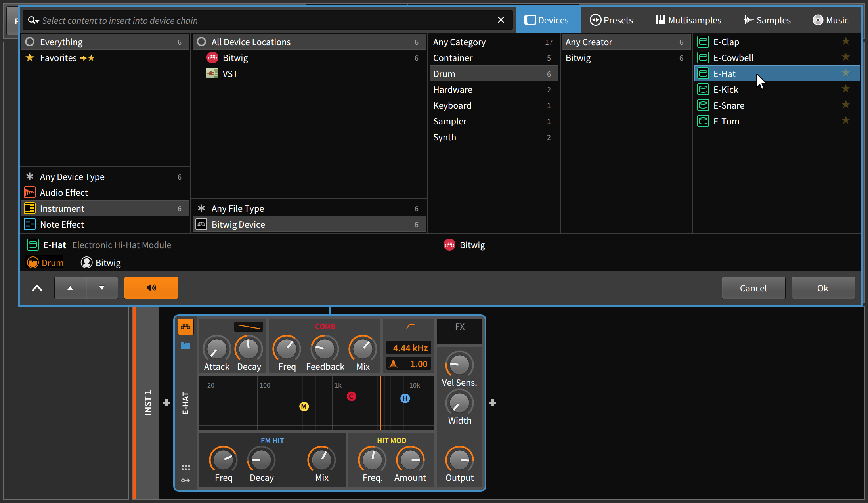
Task: Filter by Bitwig device location
Action: pyautogui.click(x=309, y=58)
